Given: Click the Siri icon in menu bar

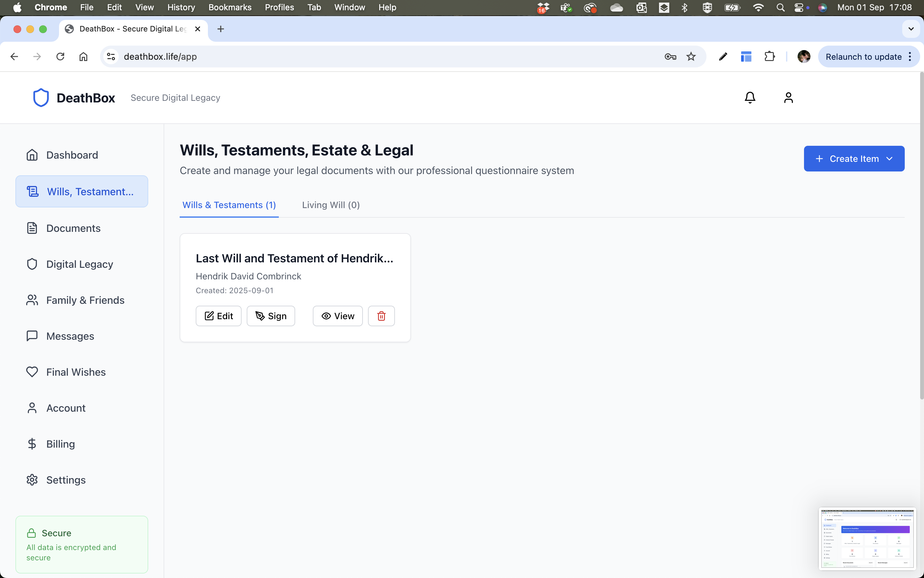Looking at the screenshot, I should click(x=822, y=7).
